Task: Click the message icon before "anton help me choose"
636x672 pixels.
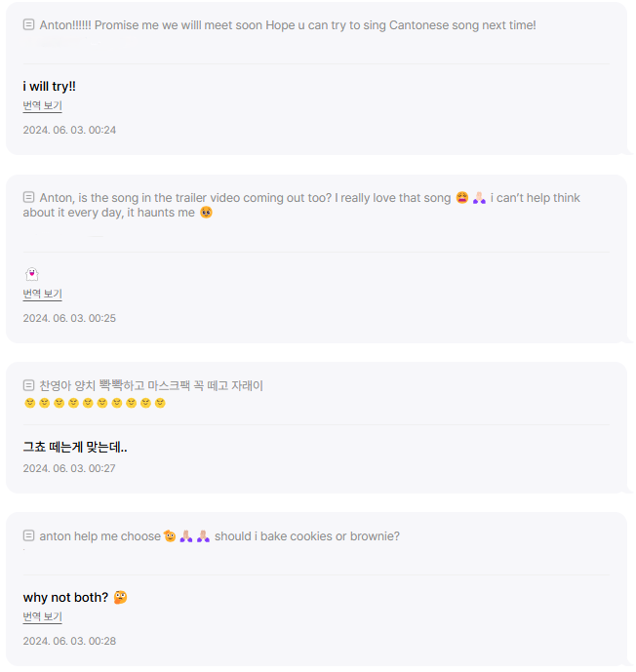Action: (29, 535)
